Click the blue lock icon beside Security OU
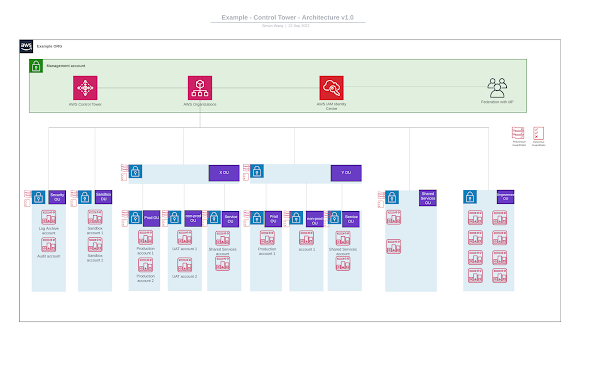 click(x=38, y=197)
